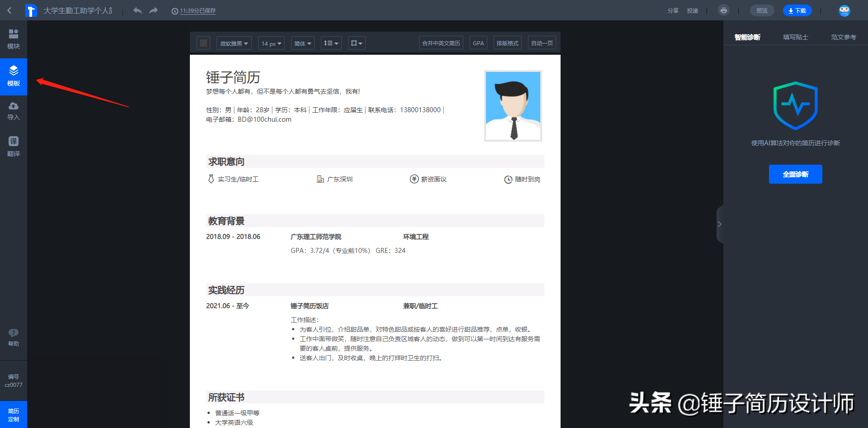Collapse the right diagnostic panel with the chevron
The image size is (868, 428).
click(x=720, y=224)
